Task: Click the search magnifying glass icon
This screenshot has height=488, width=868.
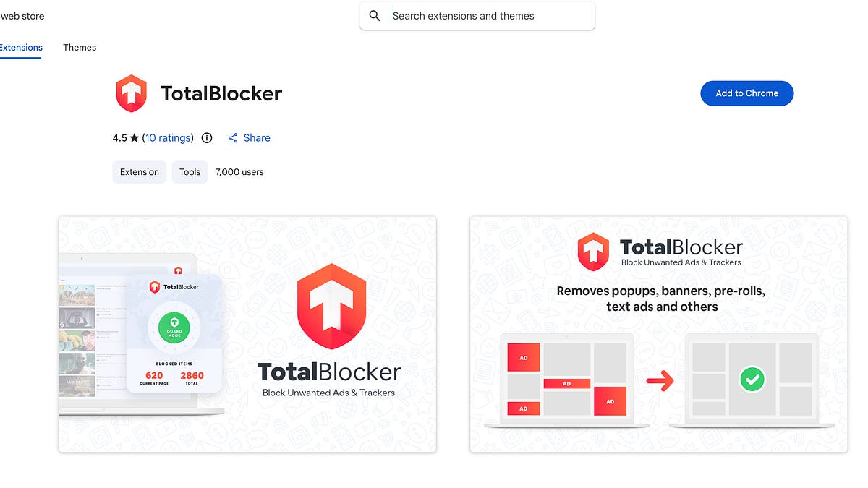Action: tap(374, 15)
